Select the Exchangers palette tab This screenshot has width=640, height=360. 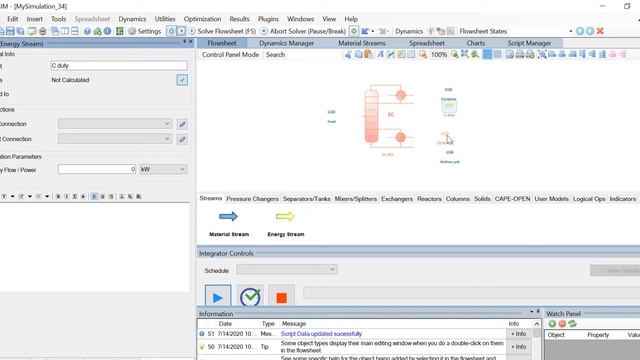(x=397, y=199)
